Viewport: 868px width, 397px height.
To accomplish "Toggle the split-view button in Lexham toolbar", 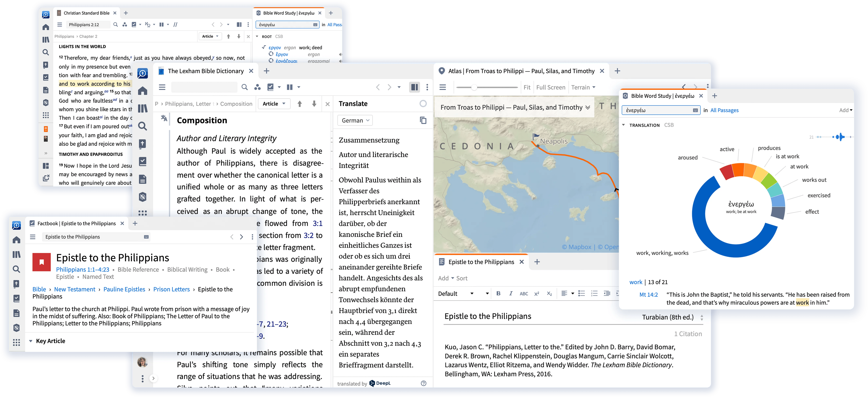I will pyautogui.click(x=414, y=87).
